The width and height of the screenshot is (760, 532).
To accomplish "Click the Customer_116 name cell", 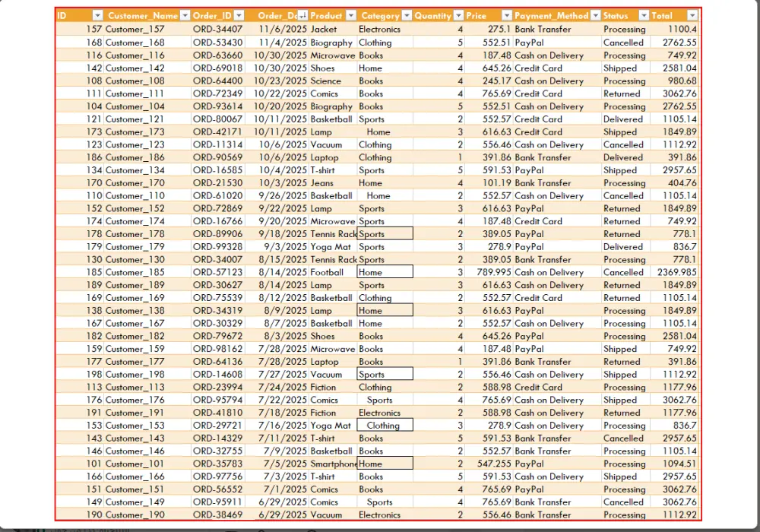I will pyautogui.click(x=147, y=55).
